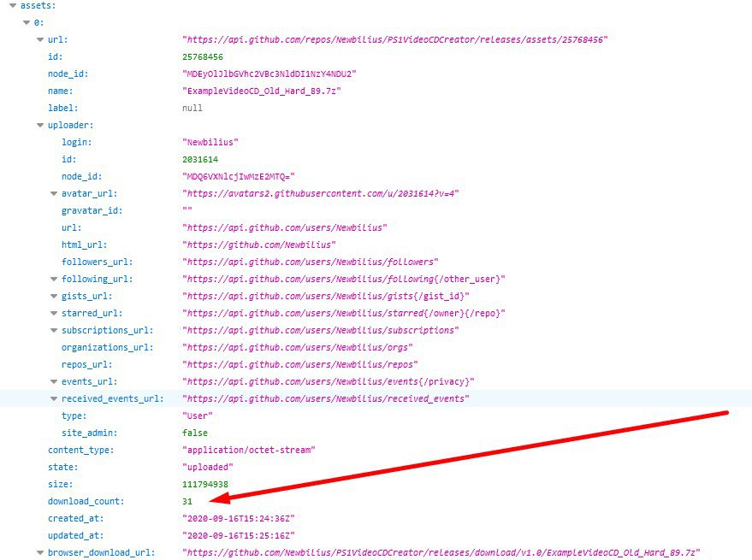Viewport: 752px width, 560px height.
Task: Open the browser download 7z URL
Action: coord(441,553)
